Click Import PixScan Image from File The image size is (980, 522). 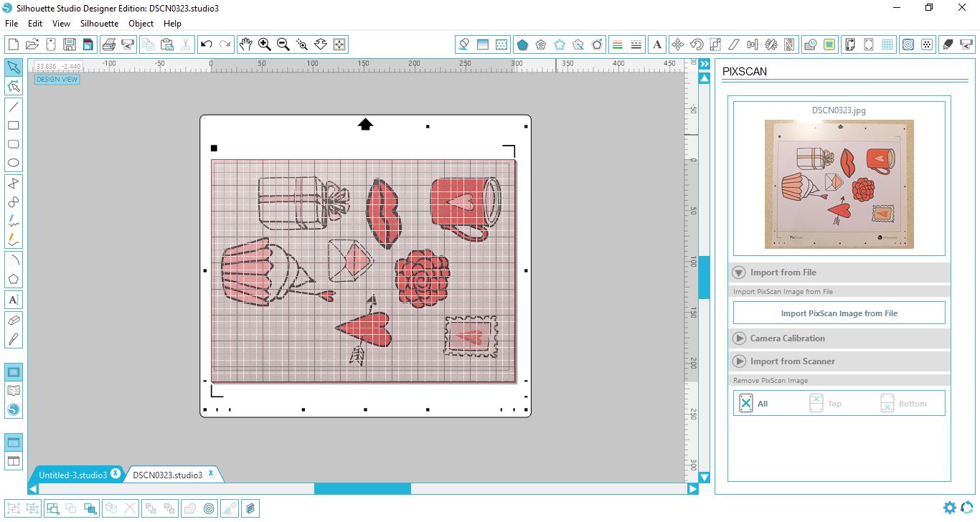(x=839, y=312)
